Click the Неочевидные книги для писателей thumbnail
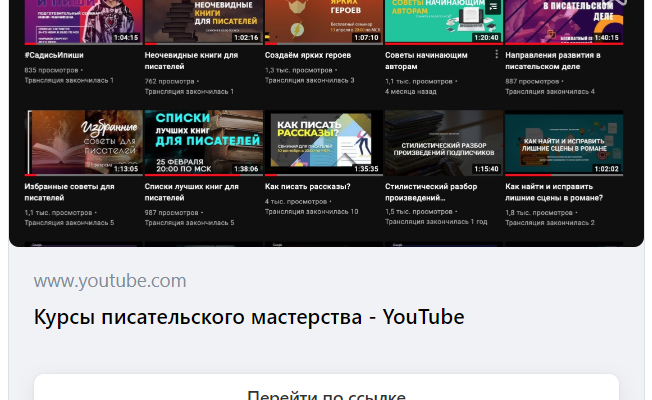Viewport: 652px width, 400px height. [x=203, y=18]
